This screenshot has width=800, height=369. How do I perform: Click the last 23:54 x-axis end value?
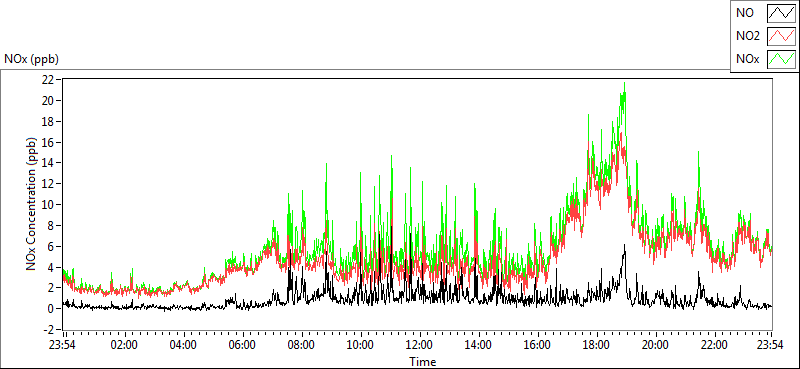(x=771, y=344)
